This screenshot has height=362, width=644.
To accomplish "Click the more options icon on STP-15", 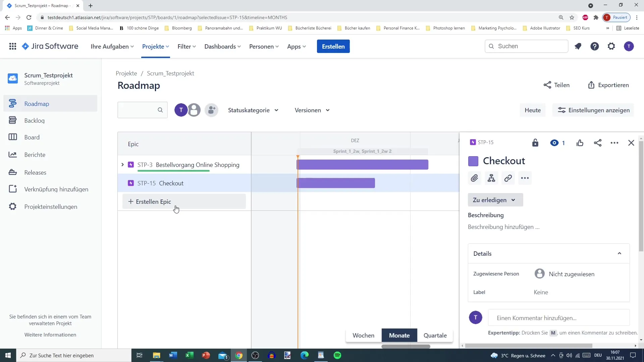I will pos(615,142).
